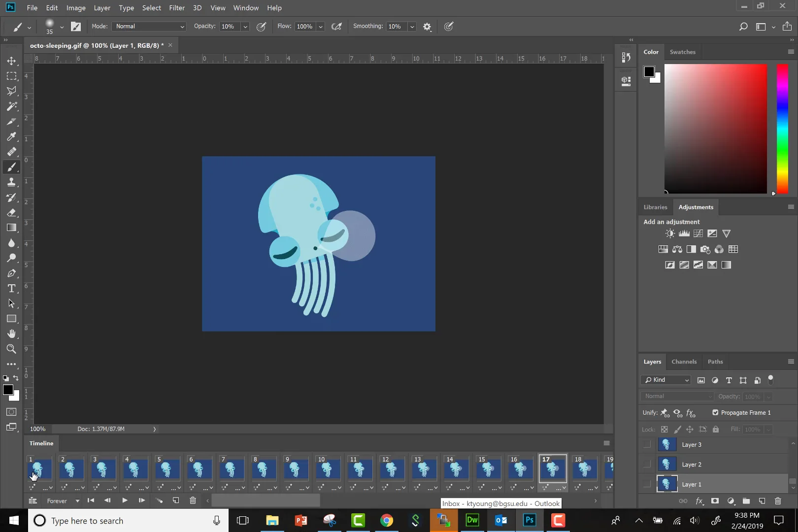Pick a hue from the color spectrum strip
Screen dimensions: 798x532
point(782,128)
